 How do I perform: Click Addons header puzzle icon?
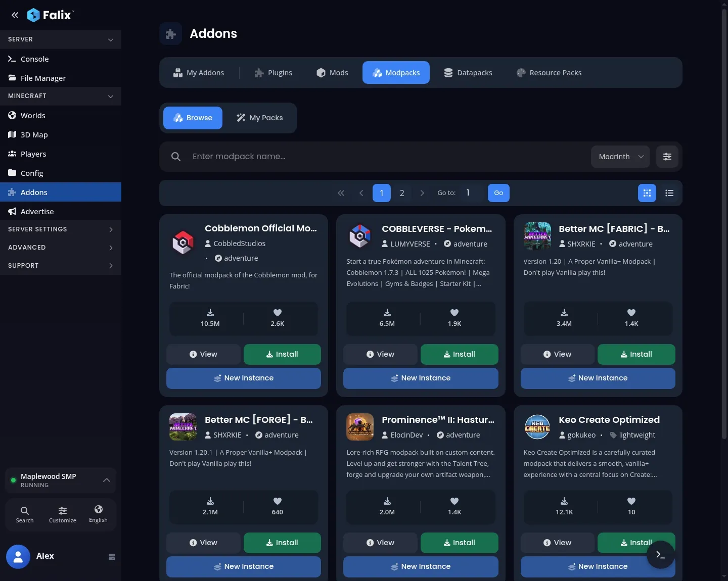(x=171, y=34)
